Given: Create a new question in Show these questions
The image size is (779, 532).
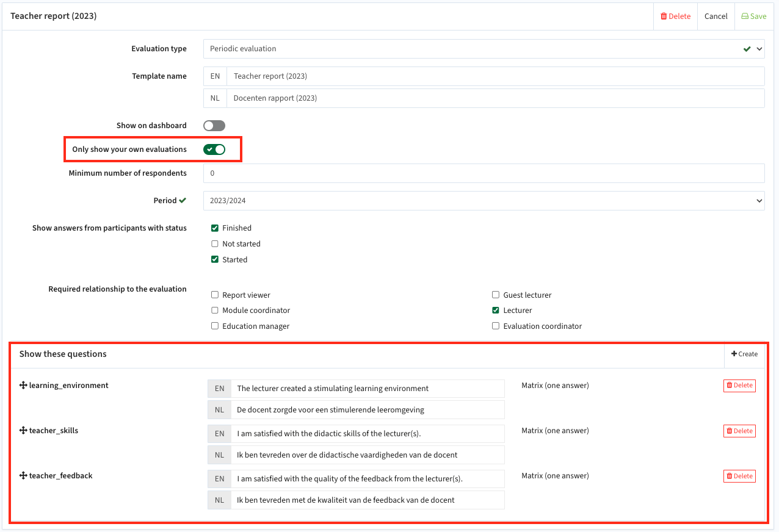Looking at the screenshot, I should 744,354.
